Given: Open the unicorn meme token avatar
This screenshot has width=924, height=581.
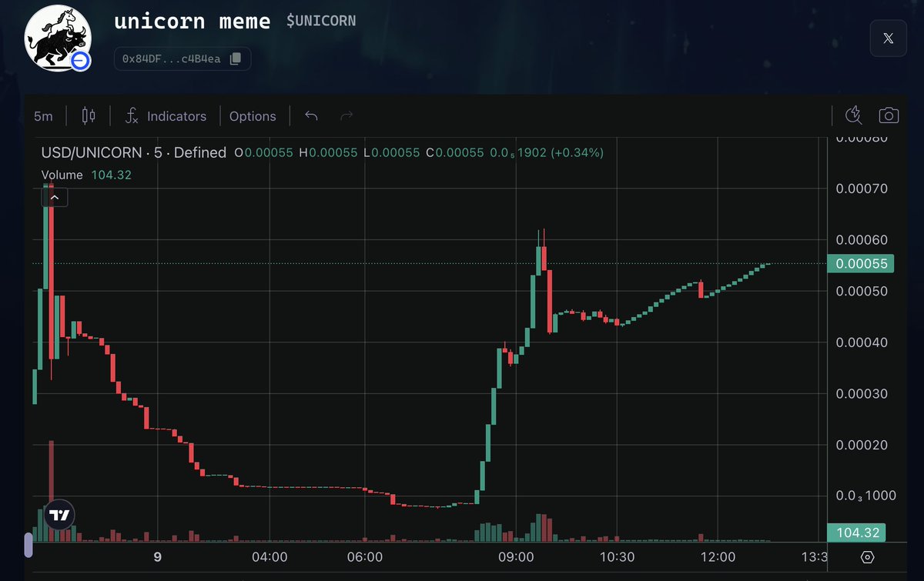Looking at the screenshot, I should (58, 38).
